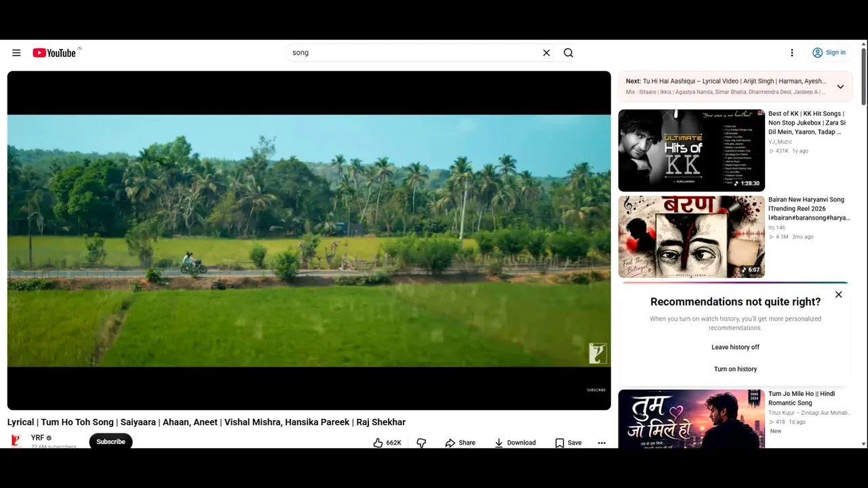
Task: Clear the search box text
Action: [x=546, y=53]
